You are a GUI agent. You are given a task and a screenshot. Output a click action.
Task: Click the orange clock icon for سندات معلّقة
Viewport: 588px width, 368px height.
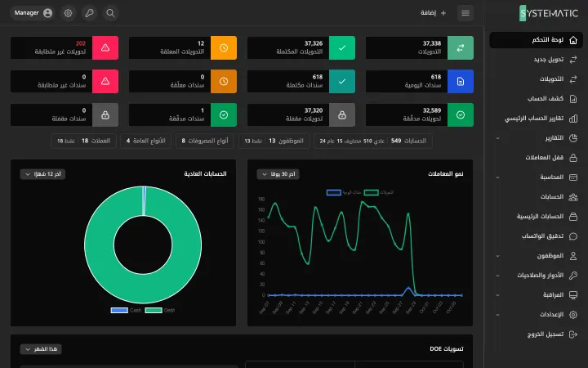224,81
